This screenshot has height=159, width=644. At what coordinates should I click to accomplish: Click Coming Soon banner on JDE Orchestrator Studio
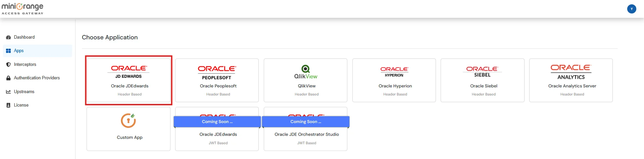coord(306,122)
